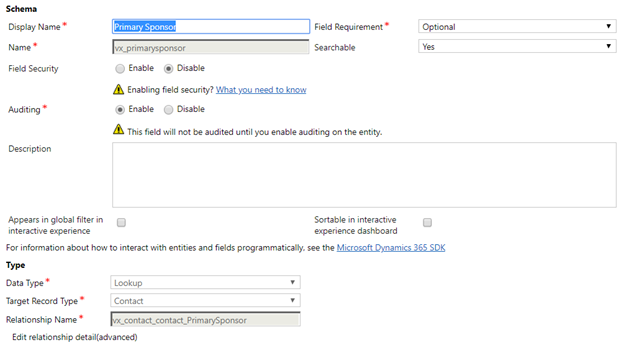
Task: Click the auditing not enabled warning text
Action: pyautogui.click(x=255, y=132)
